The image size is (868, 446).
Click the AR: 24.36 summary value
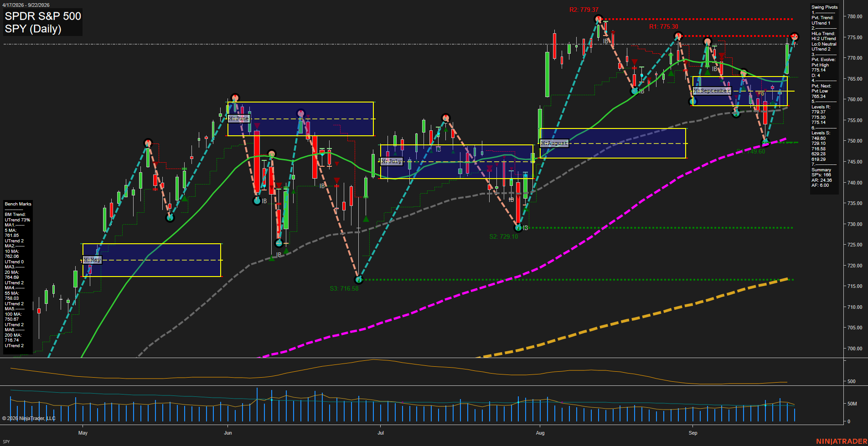point(821,180)
